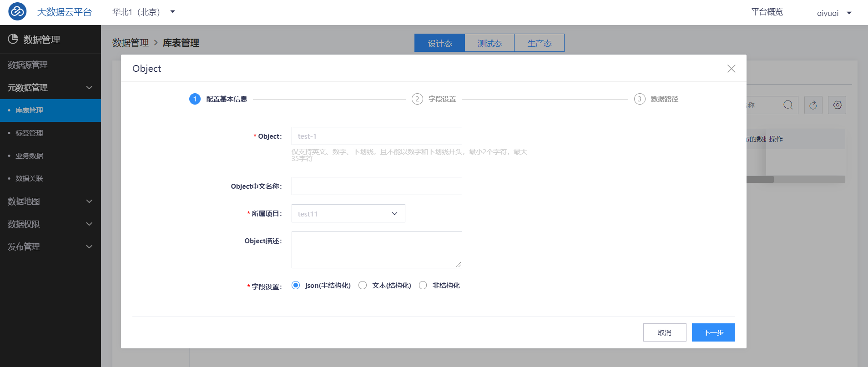This screenshot has height=367, width=868.
Task: Open the 华北1（北京）region dropdown
Action: click(172, 12)
